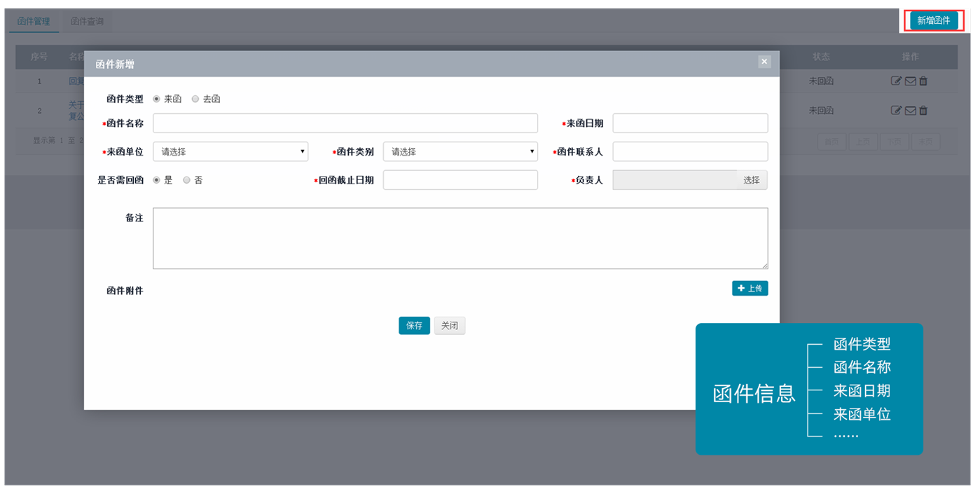Image resolution: width=980 pixels, height=494 pixels.
Task: Click the 序号 column header
Action: pyautogui.click(x=39, y=57)
